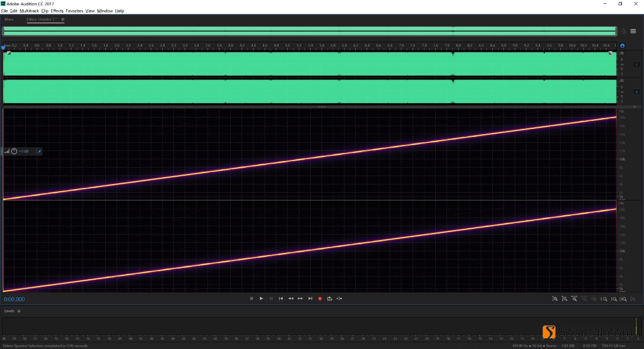Click the red Record button
This screenshot has height=349, width=644.
pyautogui.click(x=320, y=299)
